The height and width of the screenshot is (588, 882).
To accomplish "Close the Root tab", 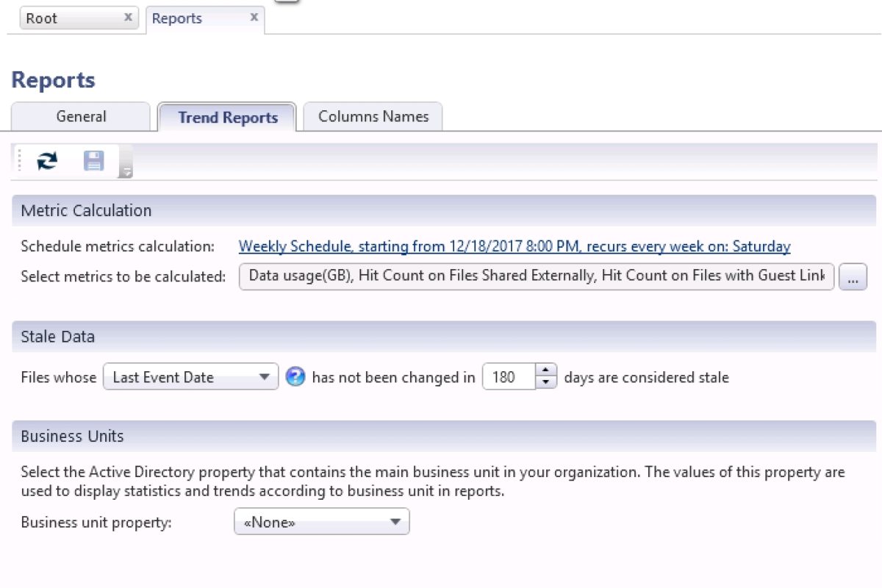I will (129, 17).
